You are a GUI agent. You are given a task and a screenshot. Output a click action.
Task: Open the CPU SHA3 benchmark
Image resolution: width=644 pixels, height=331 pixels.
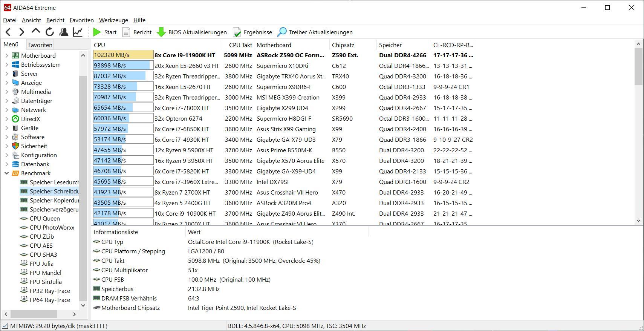coord(43,254)
